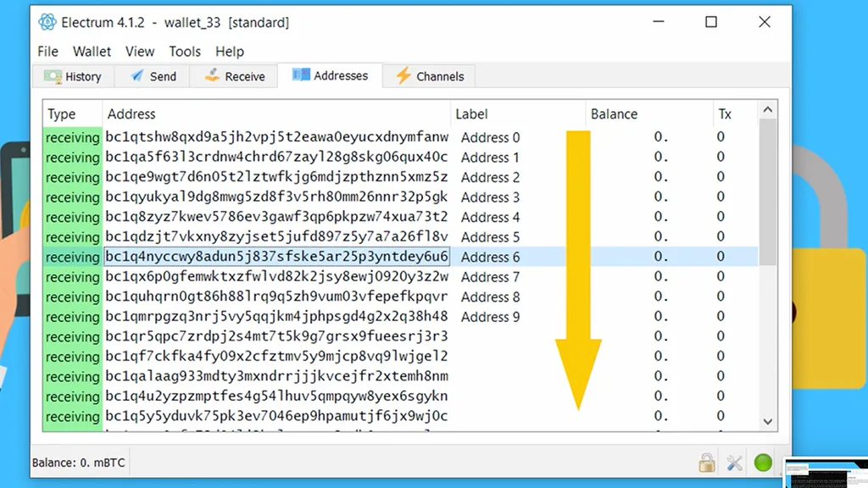Open the Send tab
Screen dimensions: 868x488
tap(153, 76)
